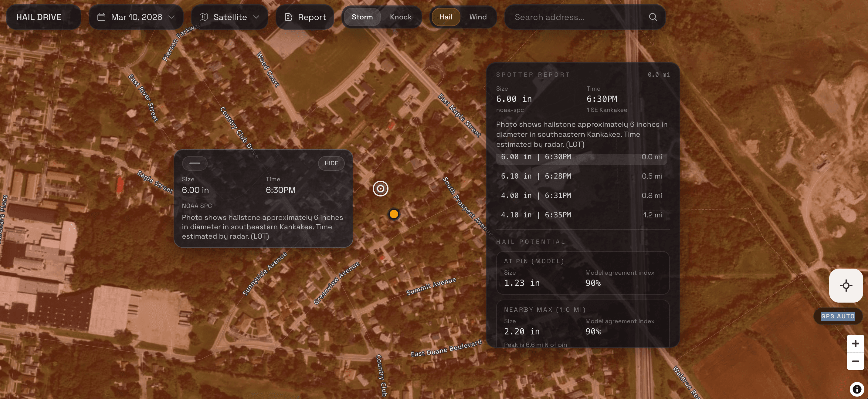Select the orange hail marker on the map
The image size is (868, 399).
point(394,214)
